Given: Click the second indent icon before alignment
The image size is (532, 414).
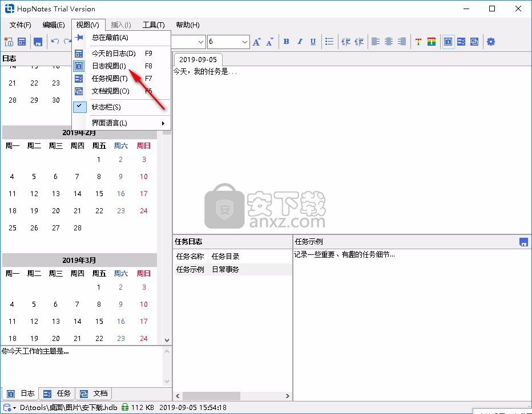Looking at the screenshot, I should coord(359,42).
